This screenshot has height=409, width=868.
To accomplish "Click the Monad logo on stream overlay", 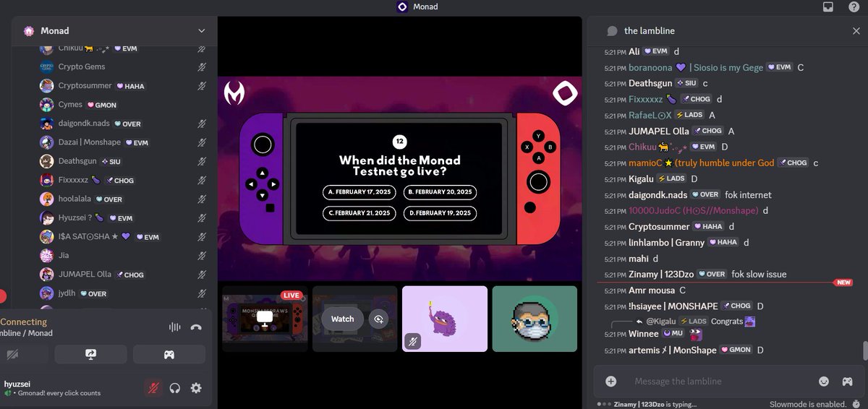I will coord(564,94).
